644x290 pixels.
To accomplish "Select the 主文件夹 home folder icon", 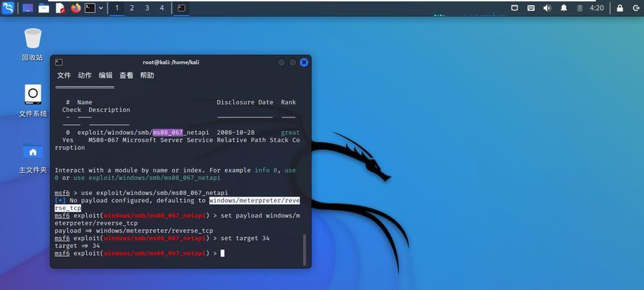I will 33,158.
